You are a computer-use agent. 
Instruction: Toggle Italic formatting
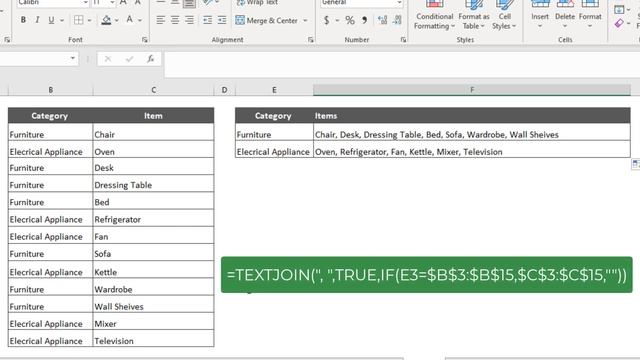click(37, 20)
